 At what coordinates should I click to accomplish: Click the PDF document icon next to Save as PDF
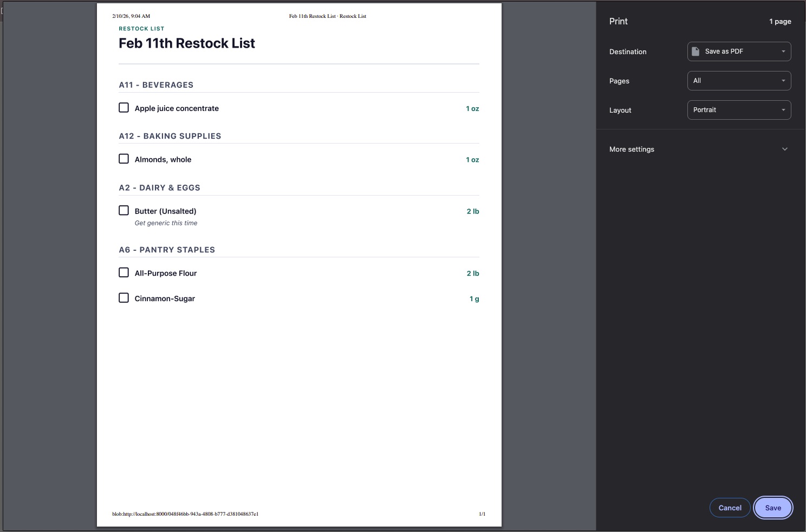pyautogui.click(x=696, y=51)
